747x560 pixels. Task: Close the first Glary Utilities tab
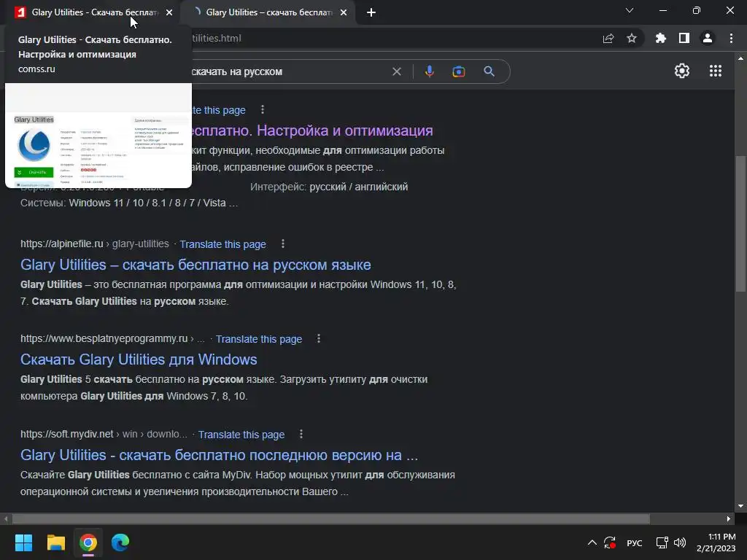(x=169, y=12)
